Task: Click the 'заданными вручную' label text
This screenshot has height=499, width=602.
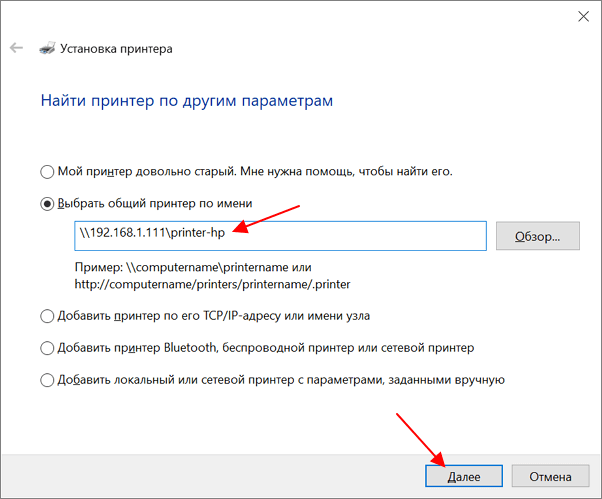Action: point(447,380)
